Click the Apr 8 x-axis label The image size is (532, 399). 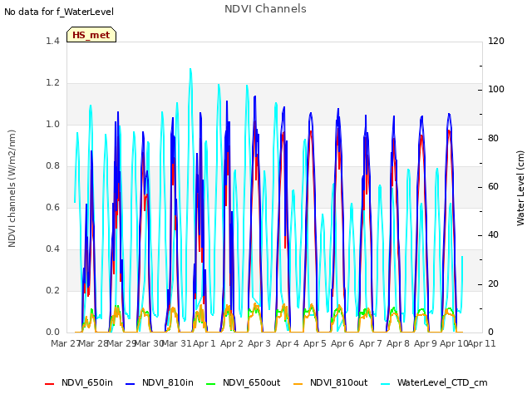tap(398, 343)
